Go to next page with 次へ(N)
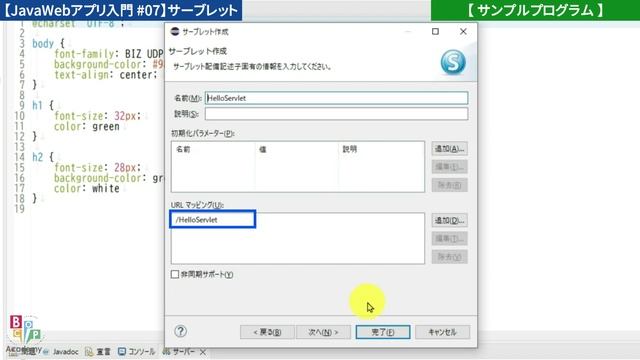This screenshot has width=640, height=360. click(x=323, y=332)
